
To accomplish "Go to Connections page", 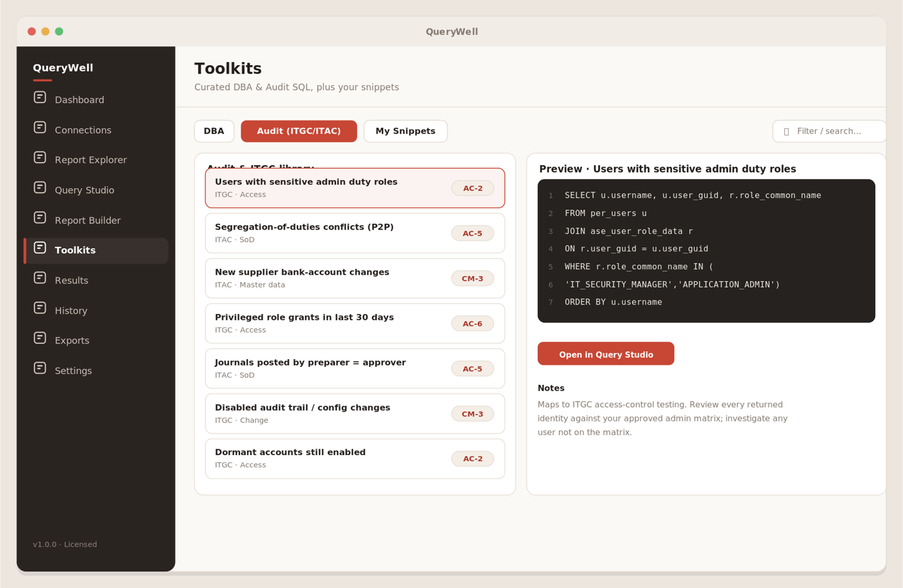I will (83, 130).
